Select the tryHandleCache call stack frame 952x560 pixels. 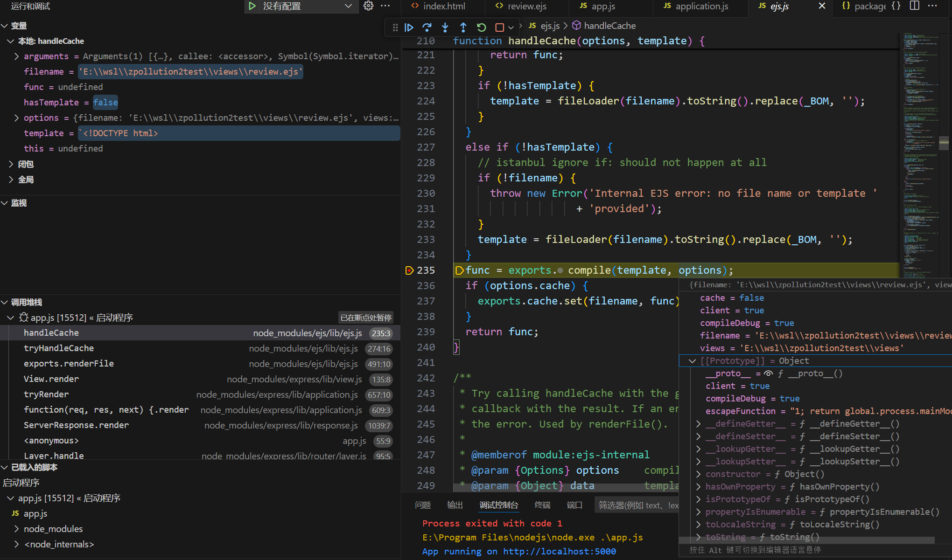click(59, 348)
